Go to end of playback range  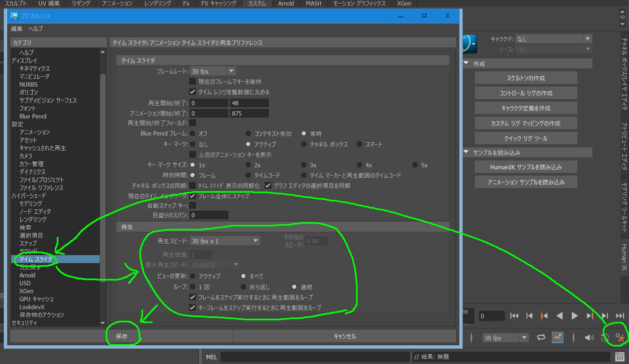point(620,316)
